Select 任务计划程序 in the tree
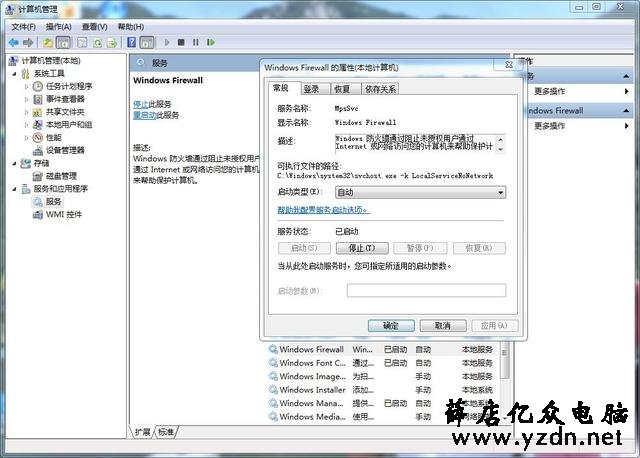Image resolution: width=640 pixels, height=458 pixels. point(69,86)
